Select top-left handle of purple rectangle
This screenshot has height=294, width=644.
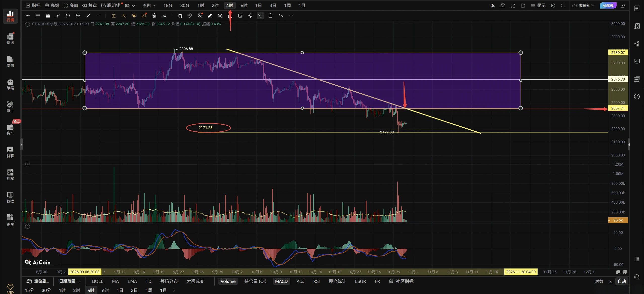85,53
